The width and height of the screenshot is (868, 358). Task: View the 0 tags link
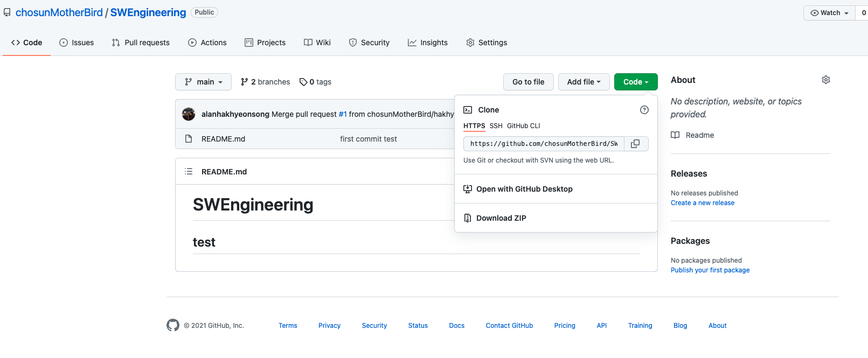(x=315, y=82)
